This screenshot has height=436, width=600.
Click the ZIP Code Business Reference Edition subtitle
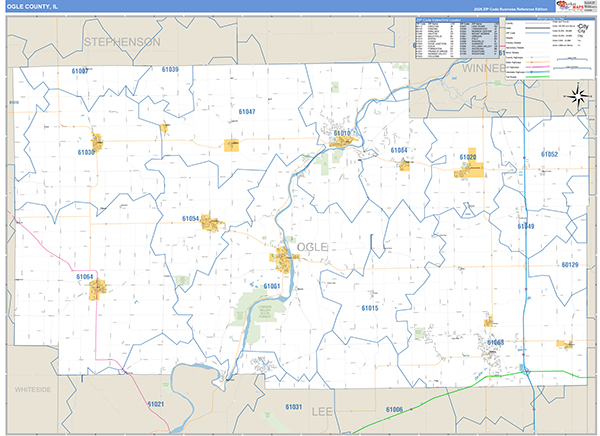(x=510, y=9)
